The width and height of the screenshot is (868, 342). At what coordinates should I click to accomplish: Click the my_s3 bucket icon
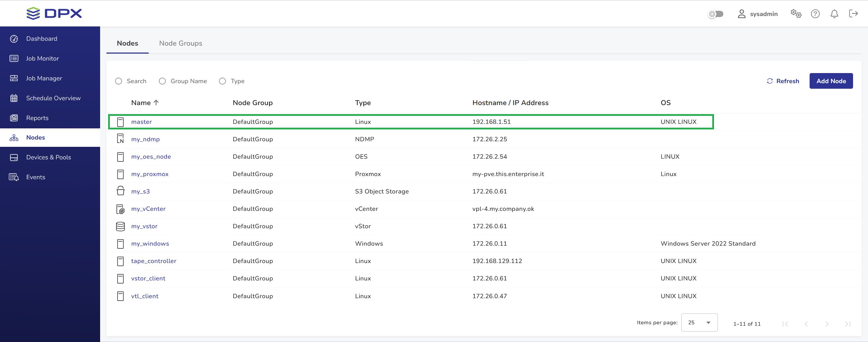coord(120,191)
